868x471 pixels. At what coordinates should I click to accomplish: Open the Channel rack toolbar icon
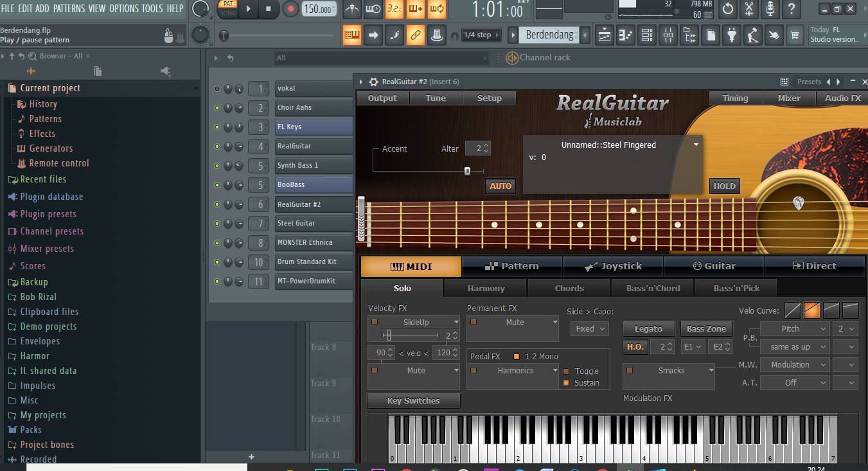(x=647, y=35)
